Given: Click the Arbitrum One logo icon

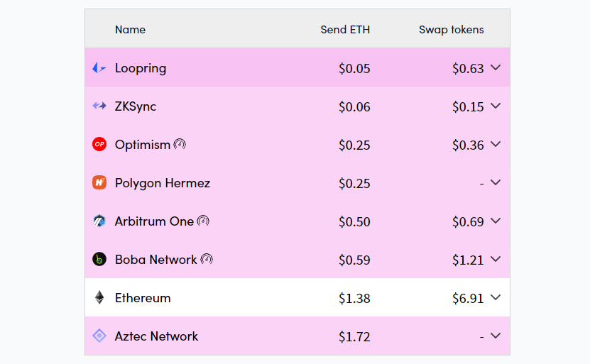Looking at the screenshot, I should [x=99, y=221].
